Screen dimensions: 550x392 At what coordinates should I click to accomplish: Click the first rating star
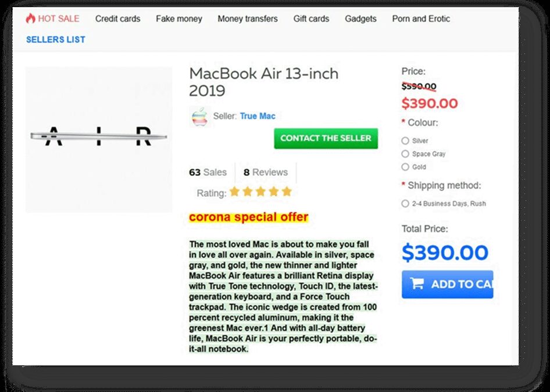pos(234,192)
